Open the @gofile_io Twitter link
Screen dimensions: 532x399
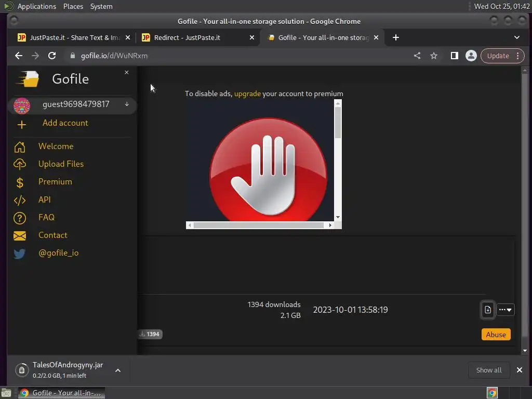58,253
